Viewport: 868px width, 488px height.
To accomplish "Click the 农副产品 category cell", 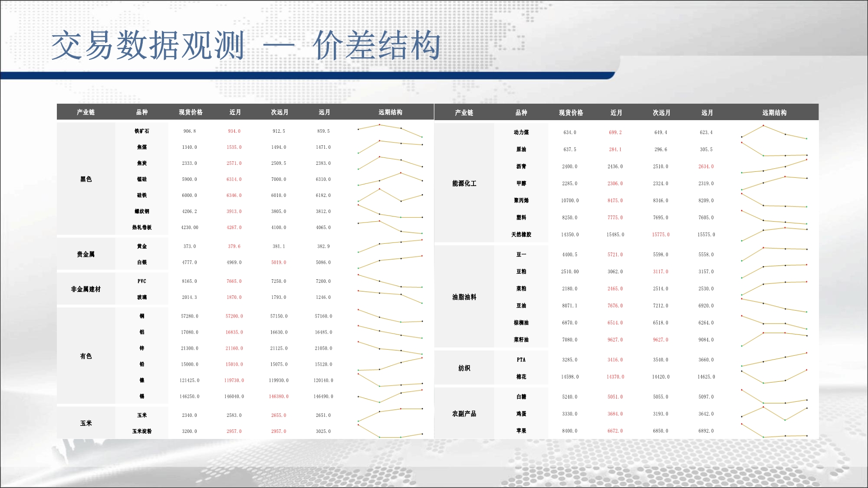I will [x=464, y=413].
